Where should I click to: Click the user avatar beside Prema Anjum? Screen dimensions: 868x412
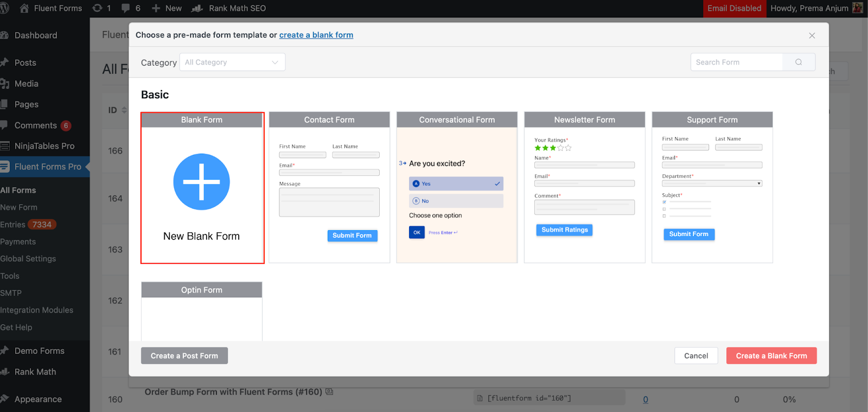(858, 8)
